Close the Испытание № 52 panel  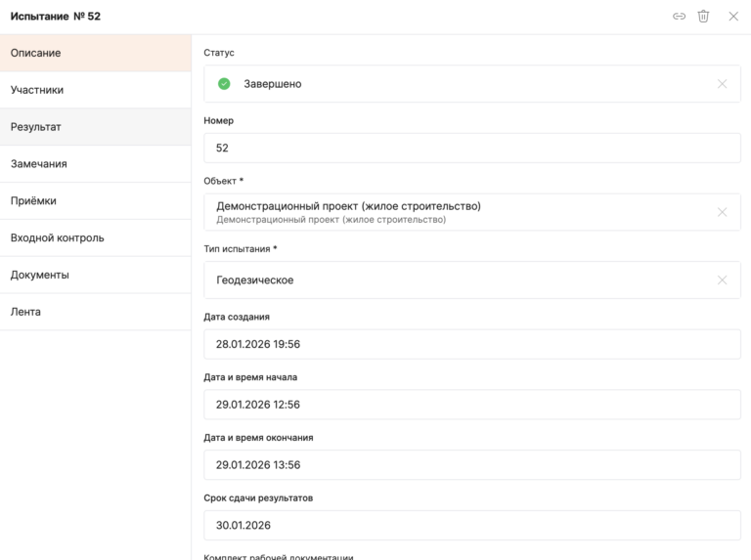tap(733, 17)
